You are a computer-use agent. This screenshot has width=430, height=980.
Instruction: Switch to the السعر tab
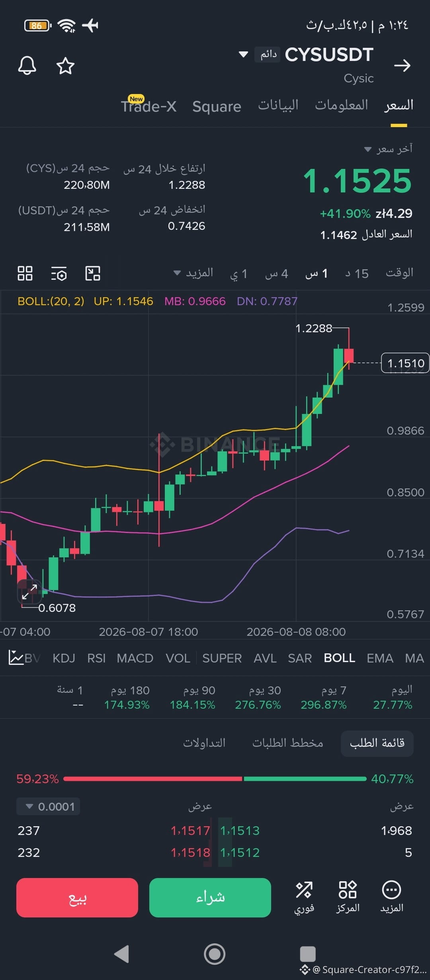click(399, 105)
